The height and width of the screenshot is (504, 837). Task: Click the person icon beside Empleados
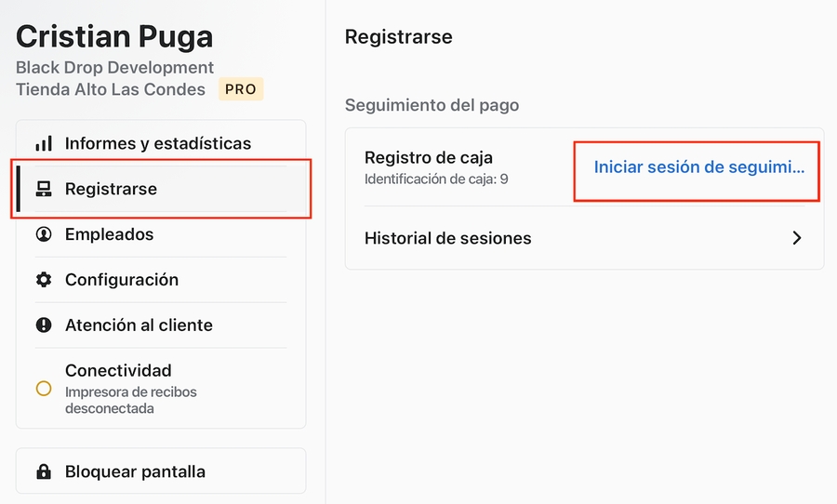[x=44, y=235]
